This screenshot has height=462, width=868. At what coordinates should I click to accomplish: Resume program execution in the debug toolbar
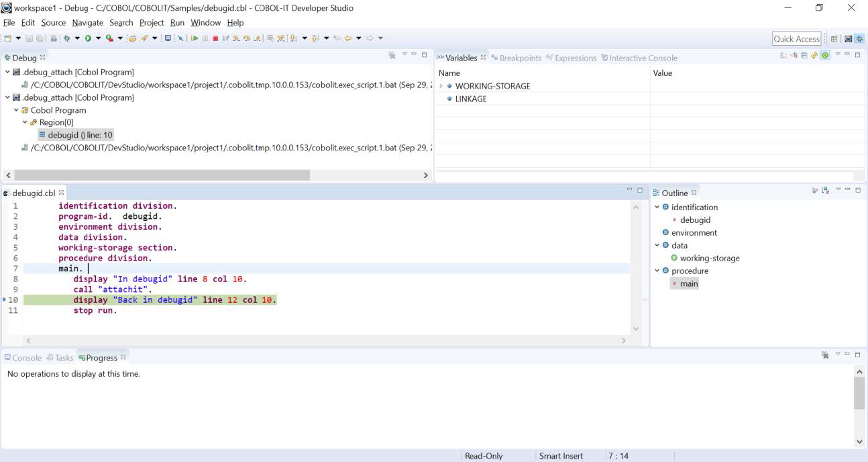click(x=195, y=38)
